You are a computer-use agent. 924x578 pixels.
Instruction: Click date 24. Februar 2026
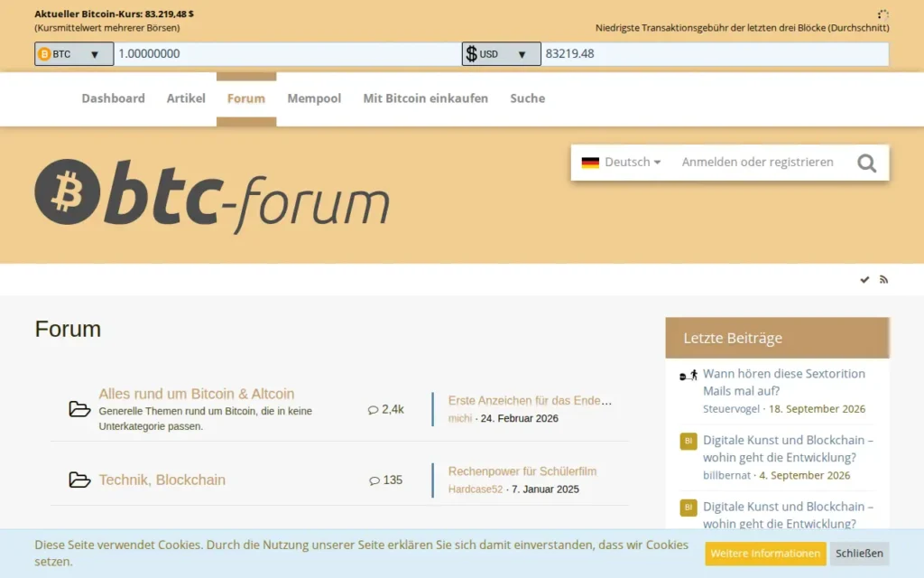tap(519, 418)
